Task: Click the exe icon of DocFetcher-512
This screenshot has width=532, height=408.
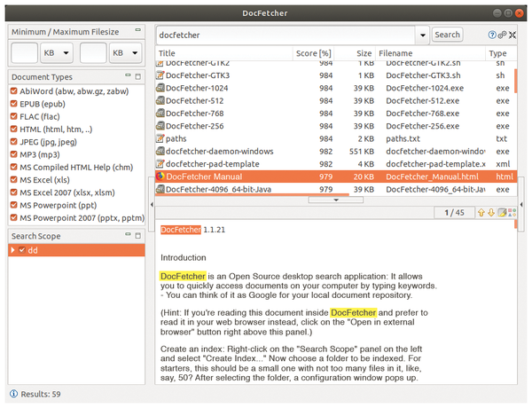Action: 160,100
